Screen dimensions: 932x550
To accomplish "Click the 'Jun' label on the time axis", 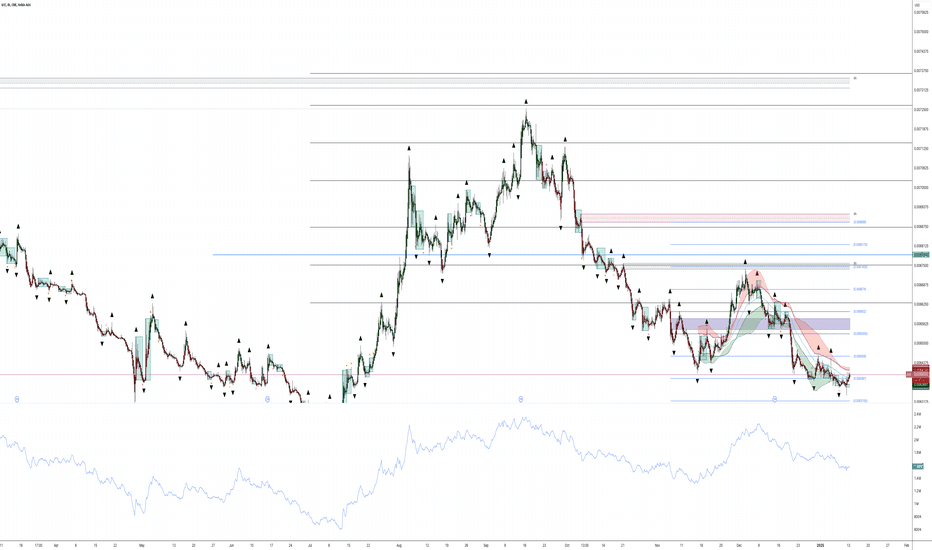I will [x=231, y=544].
